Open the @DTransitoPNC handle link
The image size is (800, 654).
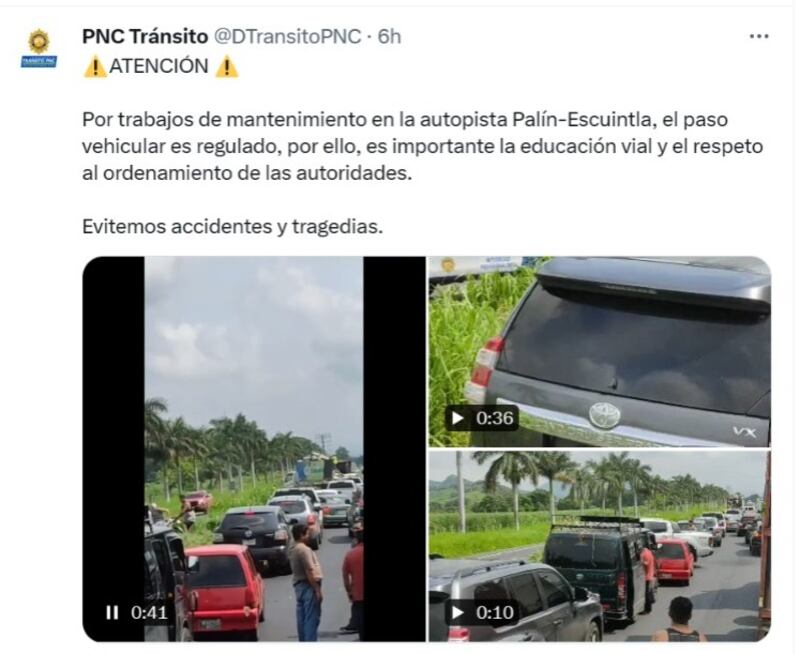[287, 36]
